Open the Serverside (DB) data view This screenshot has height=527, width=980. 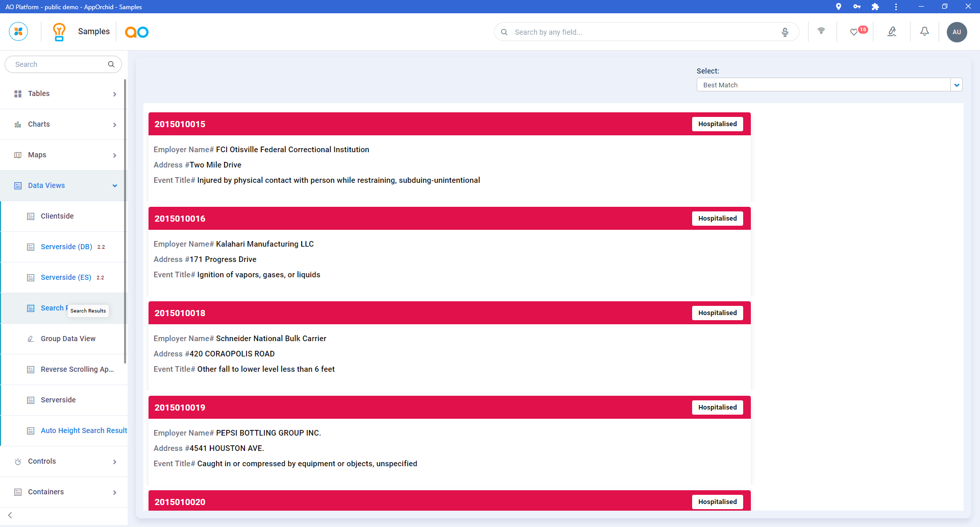[66, 247]
